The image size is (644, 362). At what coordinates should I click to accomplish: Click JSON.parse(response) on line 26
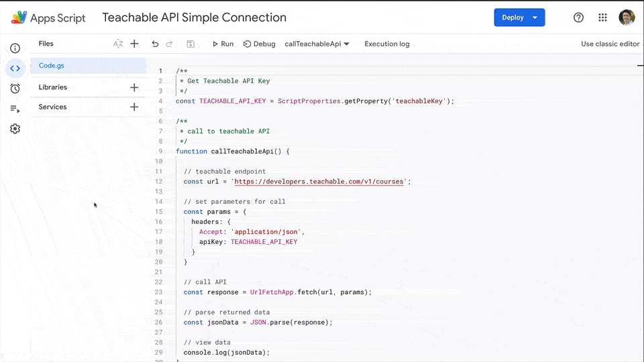coord(291,322)
